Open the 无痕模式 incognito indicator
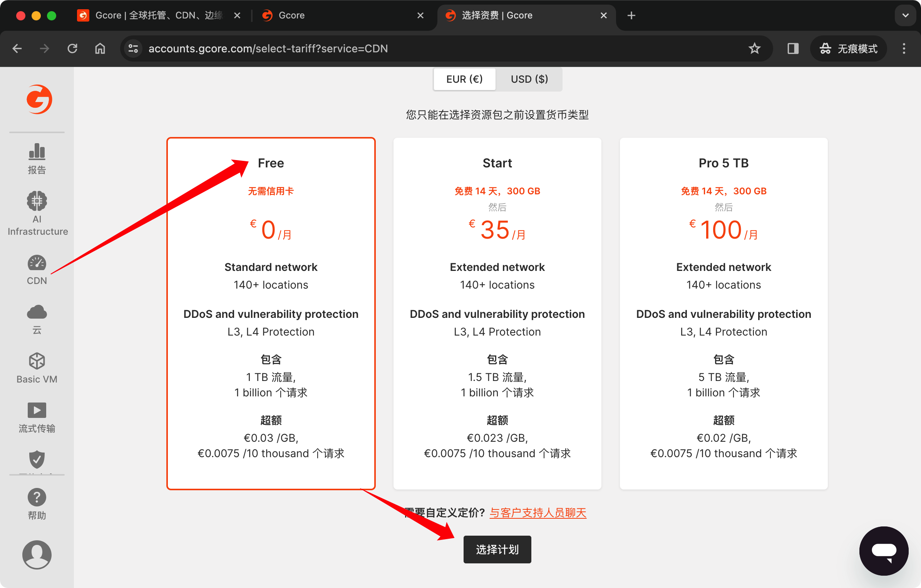Viewport: 921px width, 588px height. click(x=849, y=48)
